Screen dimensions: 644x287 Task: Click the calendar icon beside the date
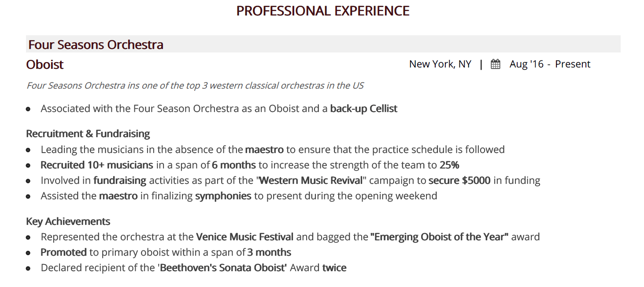496,64
